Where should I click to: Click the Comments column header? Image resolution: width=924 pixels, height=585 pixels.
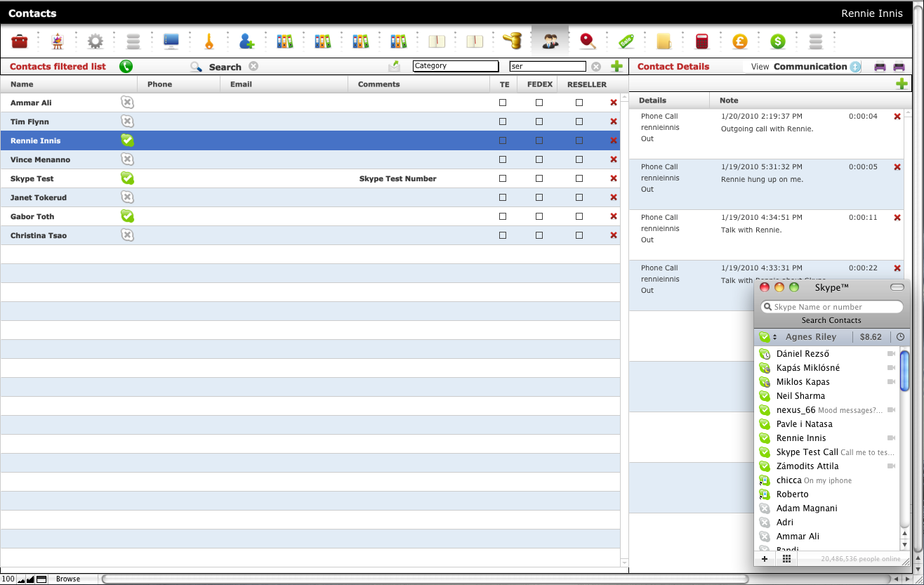click(x=378, y=84)
